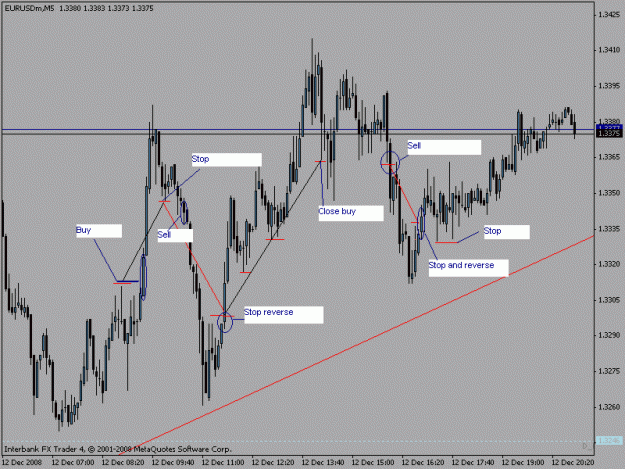The height and width of the screenshot is (469, 625).
Task: Click the 1.3375 current price tag
Action: 609,133
